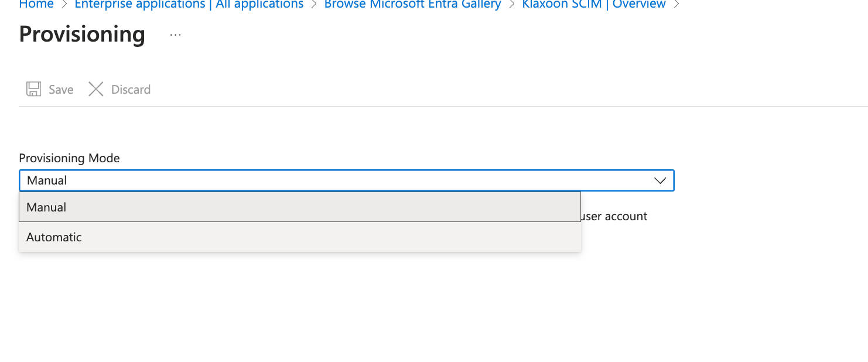Screen dimensions: 868x362
Task: Click the Provisioning Mode field label
Action: point(69,158)
